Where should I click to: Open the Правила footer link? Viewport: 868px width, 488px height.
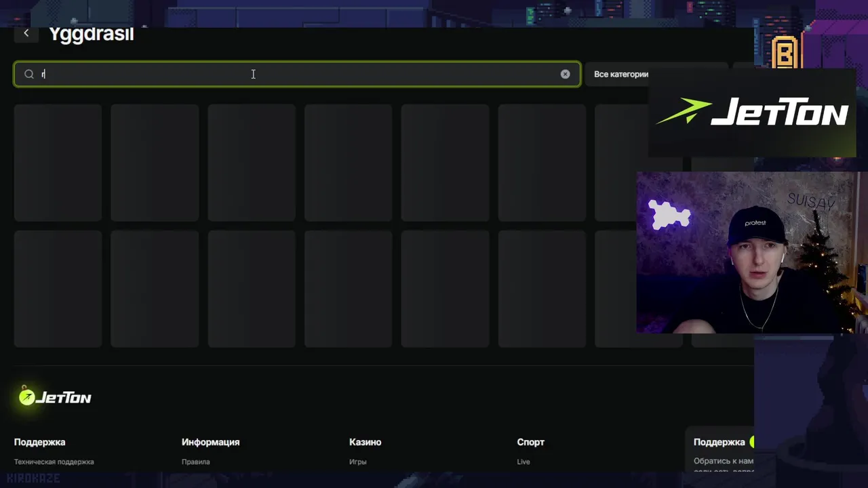pos(195,462)
